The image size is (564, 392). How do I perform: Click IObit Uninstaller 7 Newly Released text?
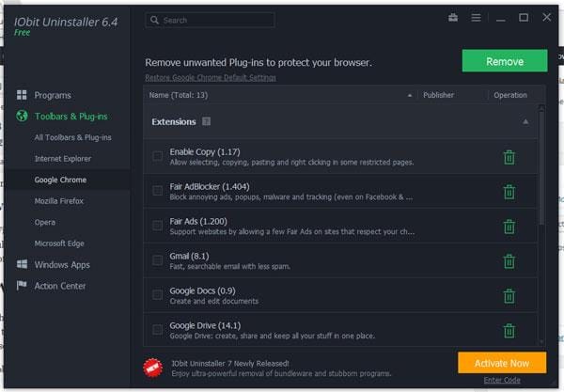(x=230, y=364)
